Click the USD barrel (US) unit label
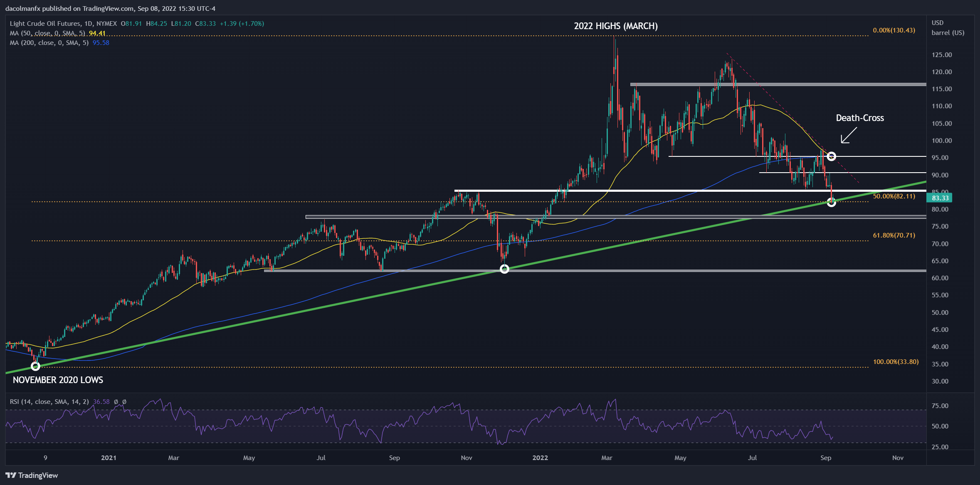This screenshot has width=980, height=485. (948, 28)
